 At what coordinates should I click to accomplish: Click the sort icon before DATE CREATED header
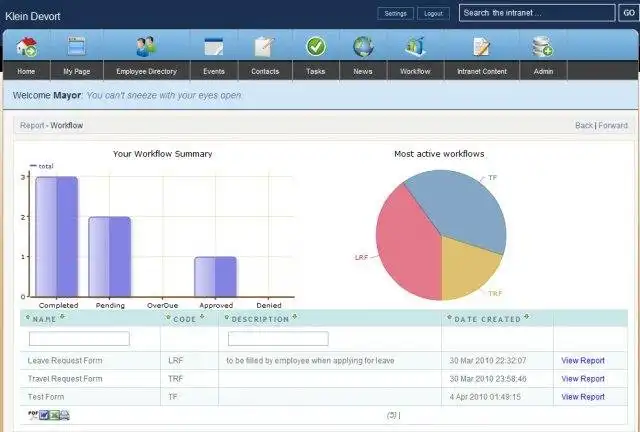point(449,317)
